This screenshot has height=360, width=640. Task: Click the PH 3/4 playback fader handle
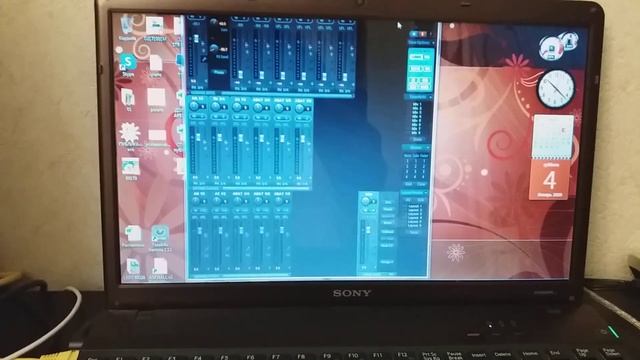click(220, 138)
